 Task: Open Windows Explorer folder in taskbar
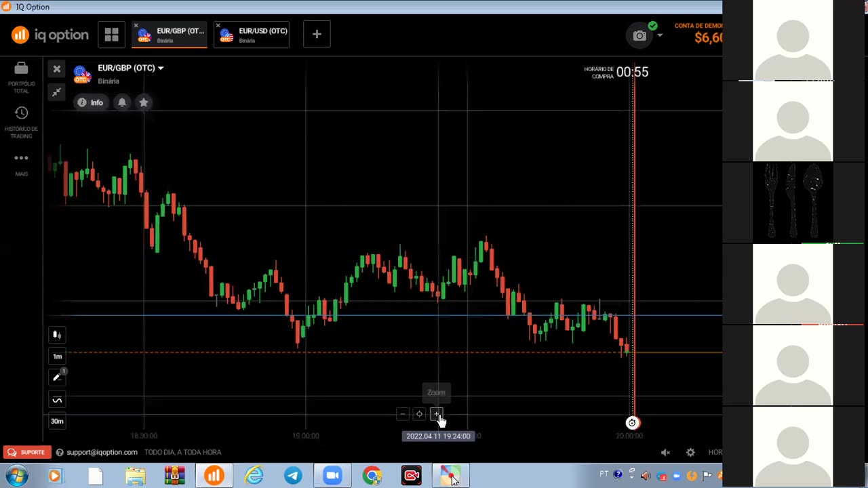pyautogui.click(x=135, y=476)
